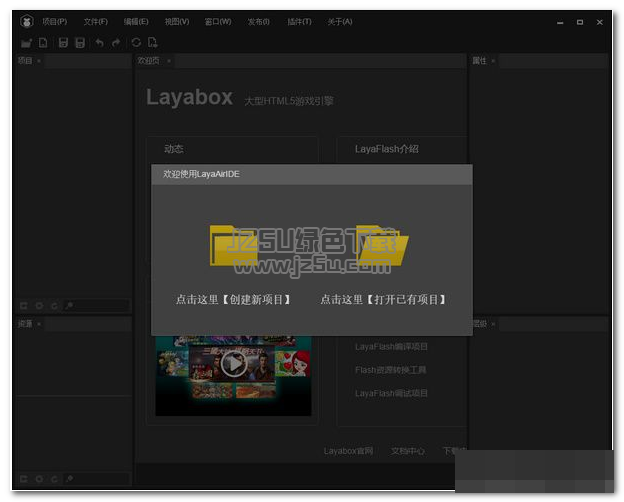Click the LayaFlash介绍 section header
The image size is (624, 502).
[386, 149]
